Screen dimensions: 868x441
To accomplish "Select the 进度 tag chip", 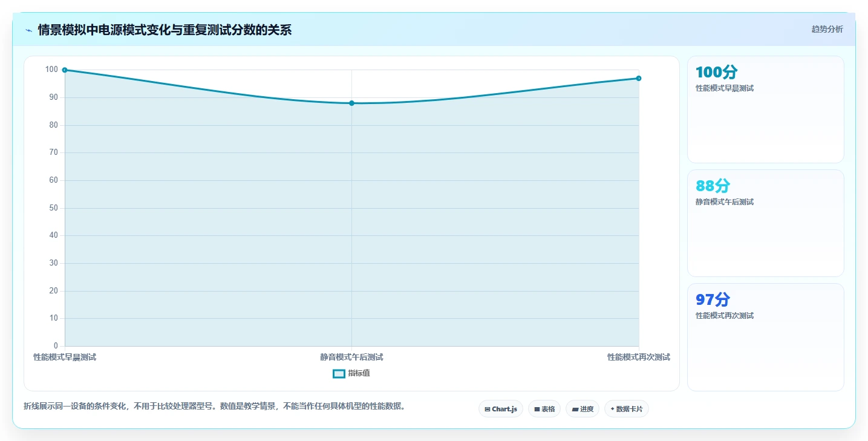I will [x=582, y=409].
